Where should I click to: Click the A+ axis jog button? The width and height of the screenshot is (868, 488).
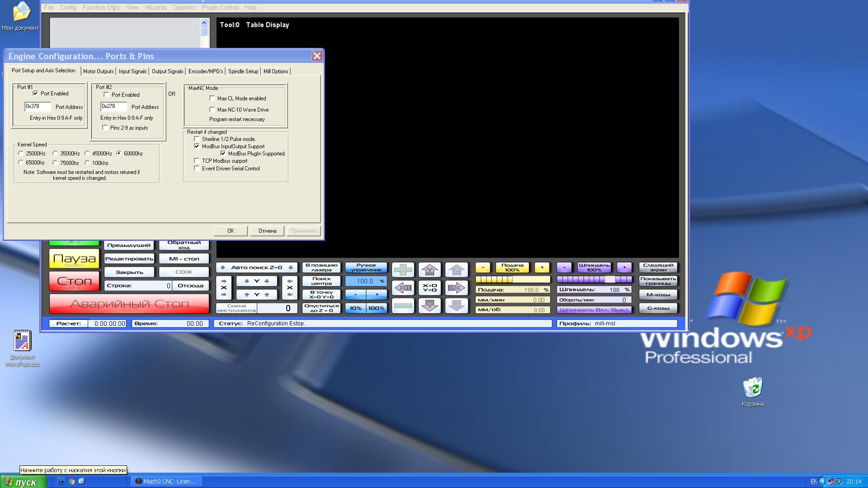tap(403, 270)
